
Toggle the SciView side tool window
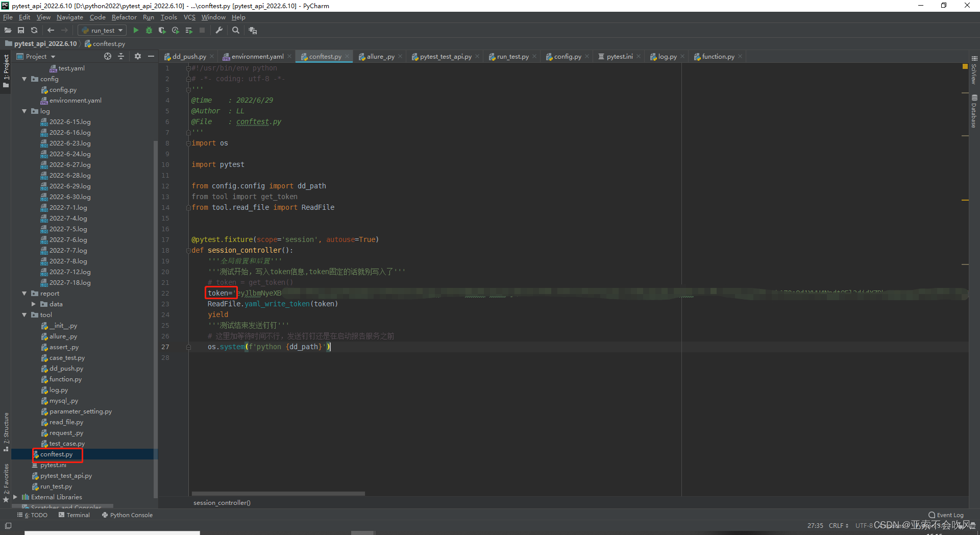(974, 71)
